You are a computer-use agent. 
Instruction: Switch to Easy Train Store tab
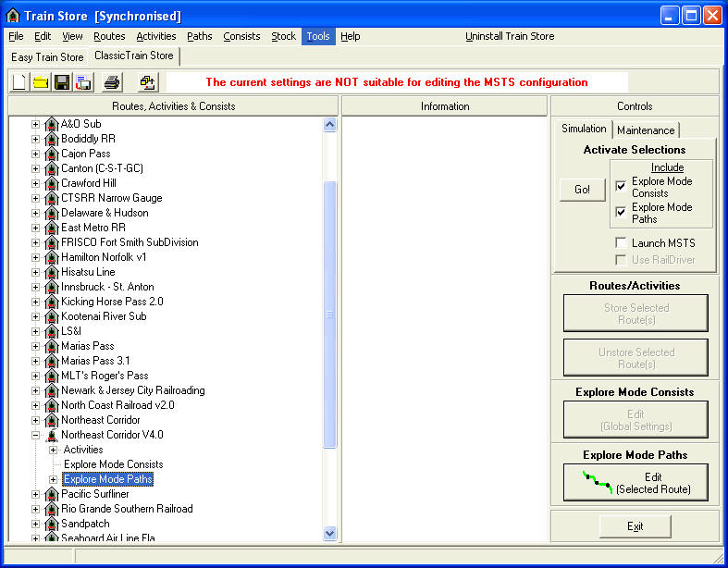(47, 57)
